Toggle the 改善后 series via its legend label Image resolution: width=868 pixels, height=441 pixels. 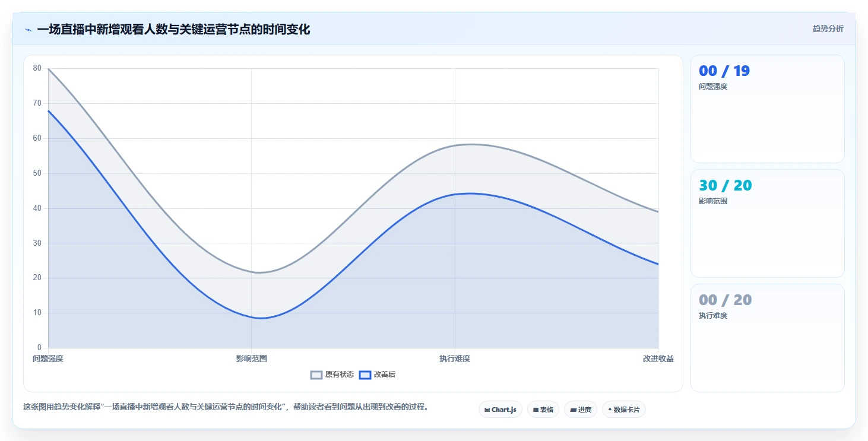click(385, 375)
